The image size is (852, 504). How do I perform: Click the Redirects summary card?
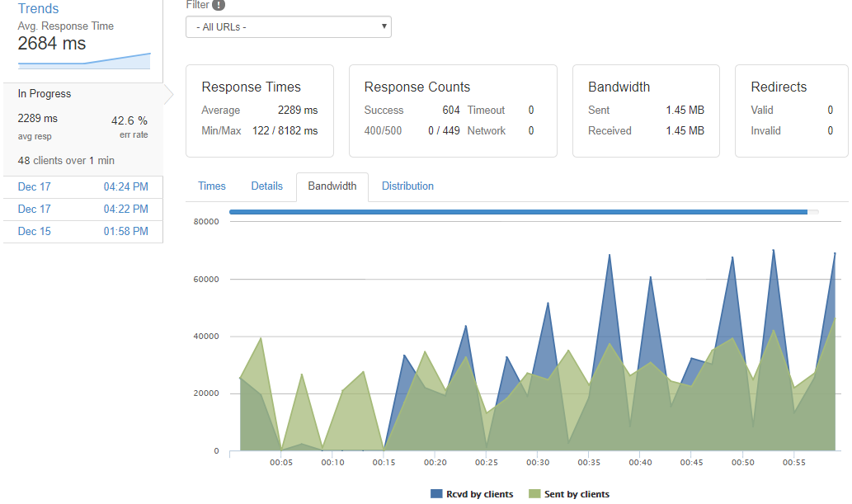(x=791, y=111)
